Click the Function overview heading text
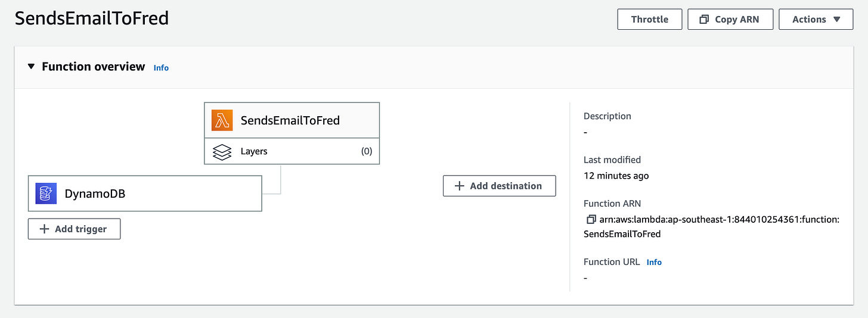868x318 pixels. pos(94,67)
